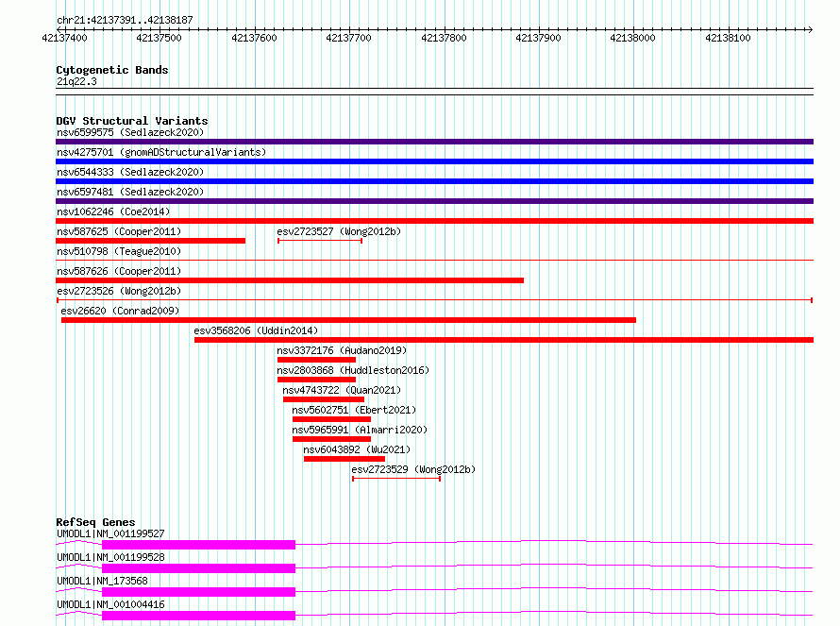The height and width of the screenshot is (626, 840).
Task: Click the red nsv4743722 Quan2021 bar
Action: [x=324, y=399]
